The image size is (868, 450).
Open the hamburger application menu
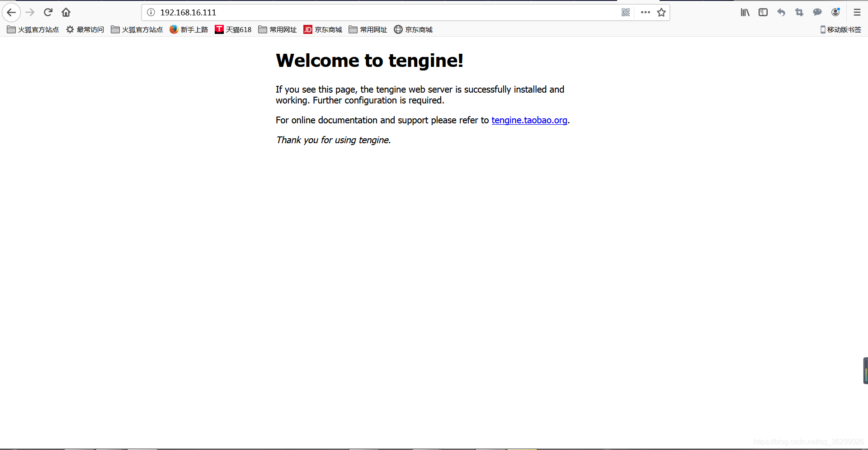tap(857, 12)
